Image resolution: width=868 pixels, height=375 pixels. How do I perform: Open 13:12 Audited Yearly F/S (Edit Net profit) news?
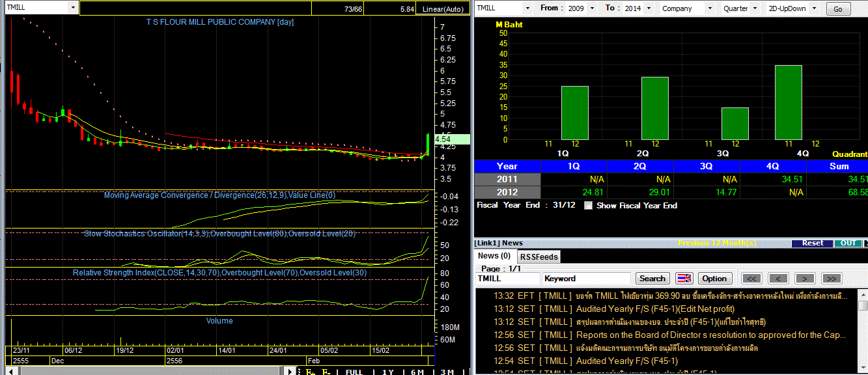point(614,309)
